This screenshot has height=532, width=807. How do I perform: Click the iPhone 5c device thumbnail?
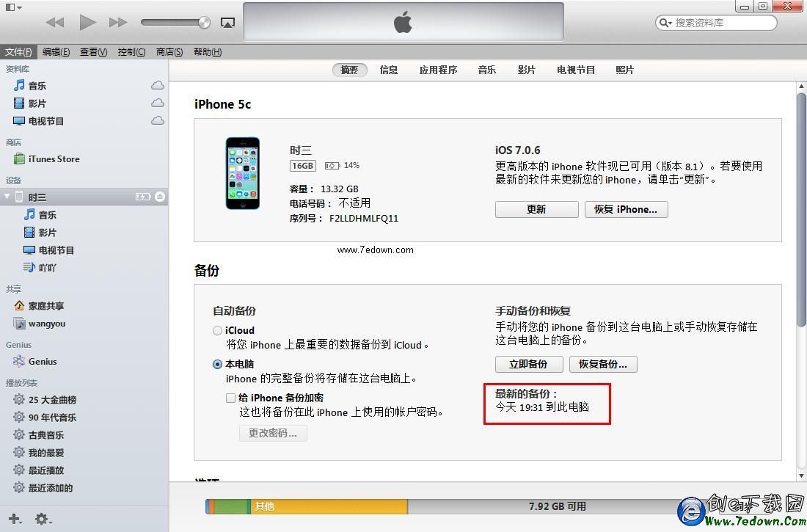point(243,173)
